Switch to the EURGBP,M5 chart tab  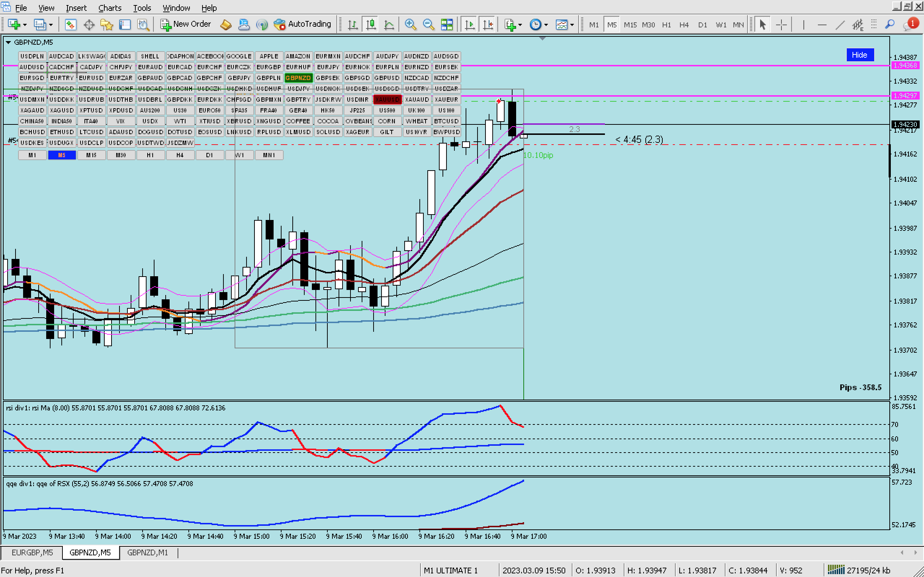tap(32, 552)
